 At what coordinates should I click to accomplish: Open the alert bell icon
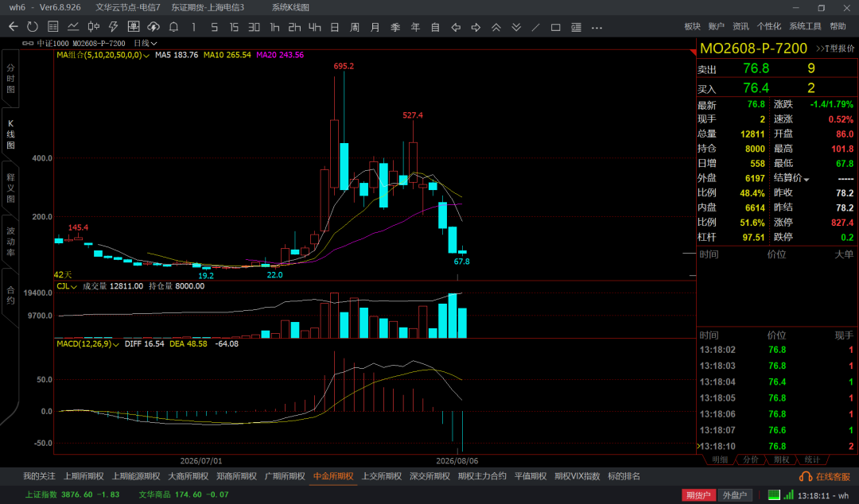pyautogui.click(x=173, y=27)
